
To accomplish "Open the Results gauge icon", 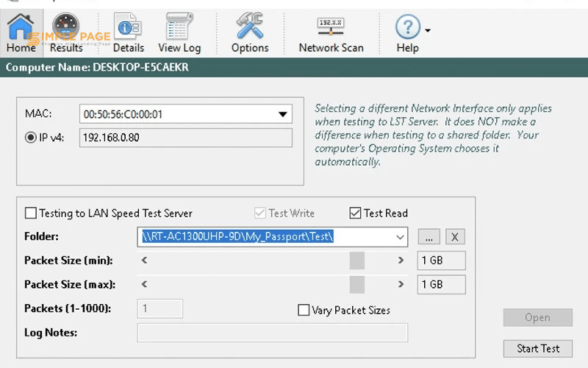I will coord(66,33).
